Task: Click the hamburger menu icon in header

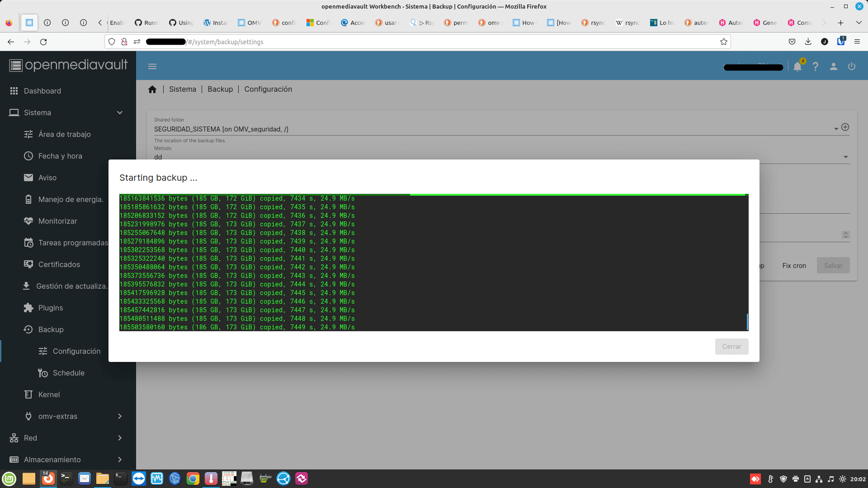Action: [x=152, y=66]
